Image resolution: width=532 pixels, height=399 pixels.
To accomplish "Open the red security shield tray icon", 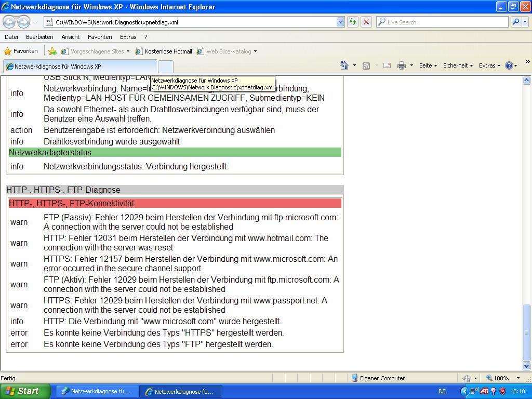I will coord(502,391).
